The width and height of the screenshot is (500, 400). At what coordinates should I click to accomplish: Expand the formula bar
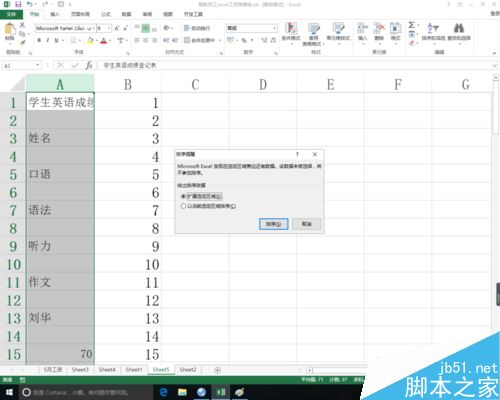point(495,65)
